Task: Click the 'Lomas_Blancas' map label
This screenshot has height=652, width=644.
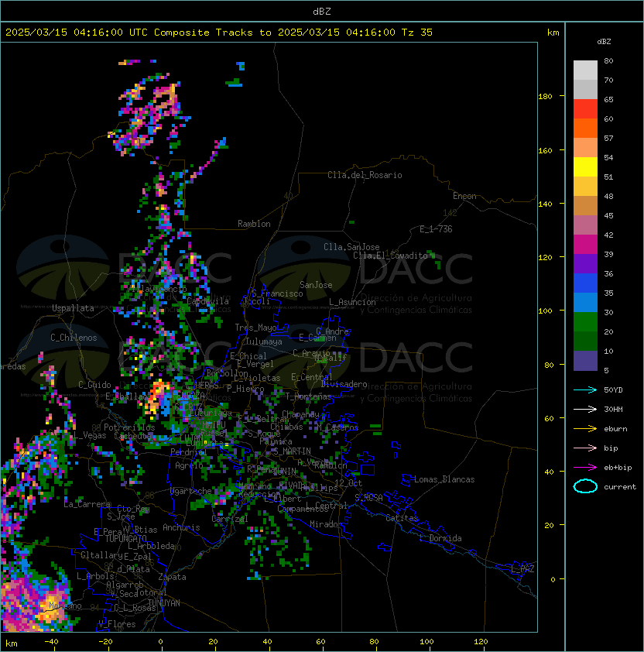Action: tap(444, 479)
